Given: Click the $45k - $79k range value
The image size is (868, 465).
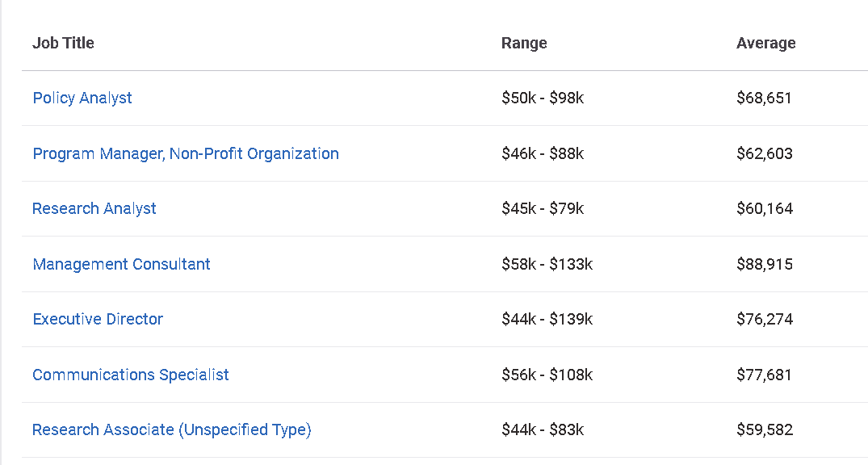Looking at the screenshot, I should click(543, 208).
